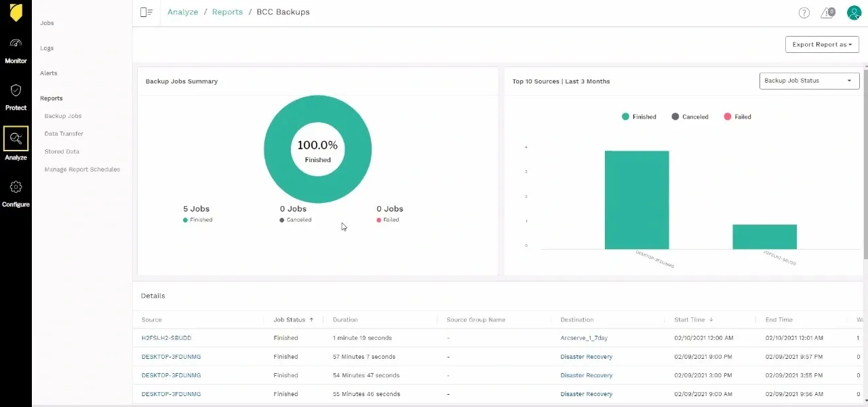The height and width of the screenshot is (407, 868).
Task: Sort by Job Status column
Action: tap(293, 319)
